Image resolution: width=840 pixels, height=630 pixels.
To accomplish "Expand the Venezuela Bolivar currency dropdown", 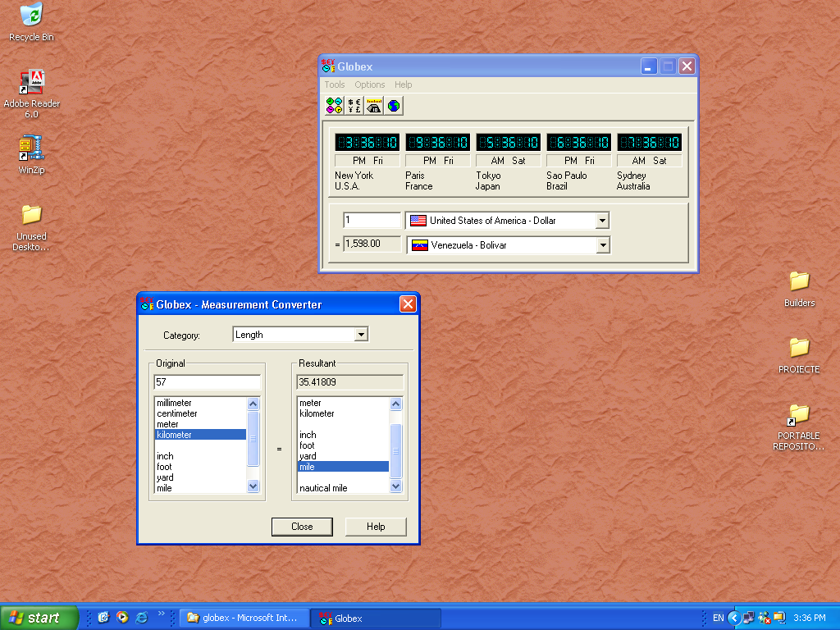I will point(603,245).
